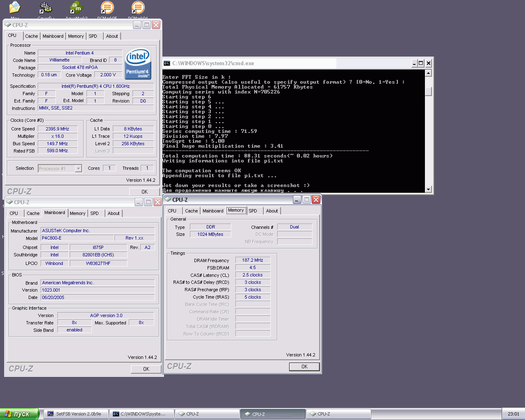This screenshot has width=525, height=420.
Task: Click OK in the Memory CPU-Z window
Action: pyautogui.click(x=304, y=367)
